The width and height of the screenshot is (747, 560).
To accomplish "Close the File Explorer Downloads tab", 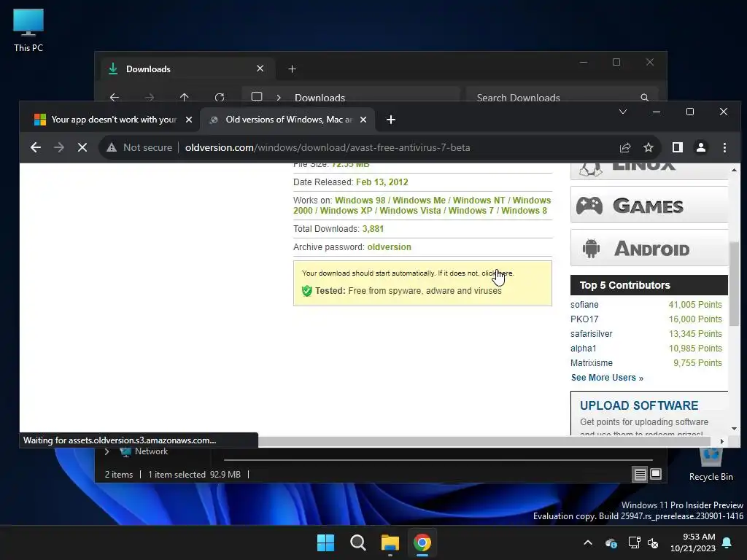I will (260, 69).
